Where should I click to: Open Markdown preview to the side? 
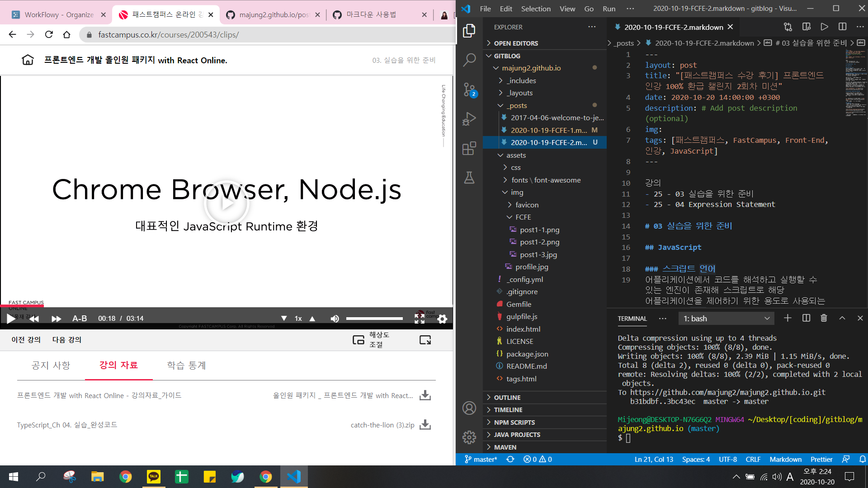click(806, 27)
